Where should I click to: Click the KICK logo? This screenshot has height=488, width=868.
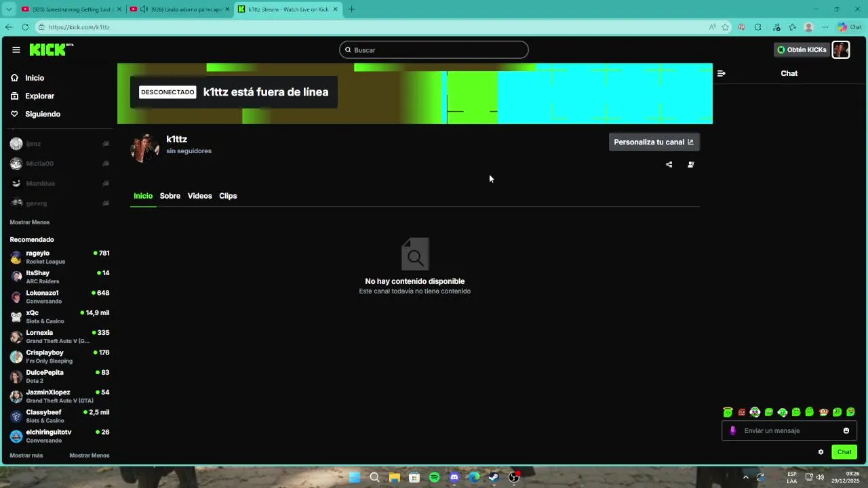pyautogui.click(x=52, y=49)
